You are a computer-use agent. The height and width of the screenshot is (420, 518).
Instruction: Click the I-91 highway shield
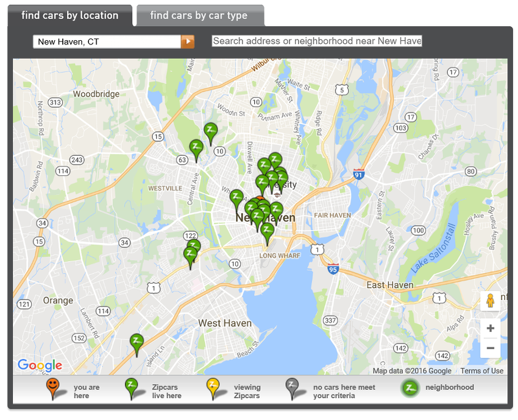point(359,173)
